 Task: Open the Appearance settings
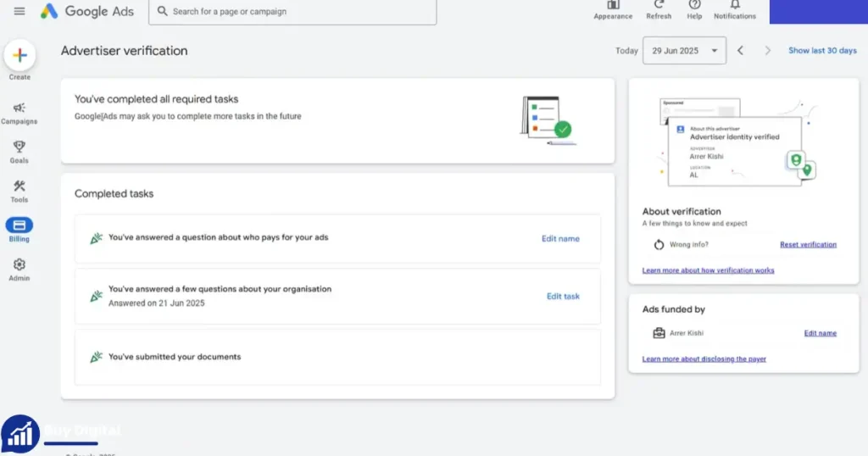tap(613, 10)
